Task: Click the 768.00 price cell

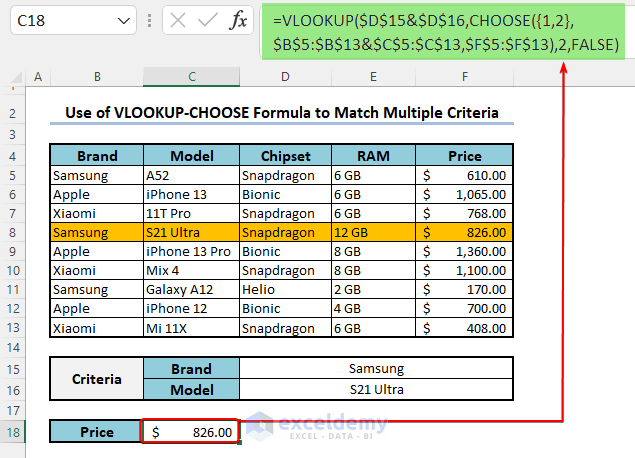Action: (x=465, y=213)
